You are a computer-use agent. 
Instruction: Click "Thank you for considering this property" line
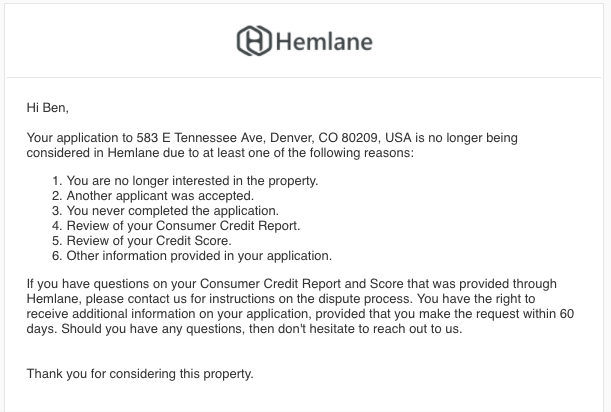[140, 374]
